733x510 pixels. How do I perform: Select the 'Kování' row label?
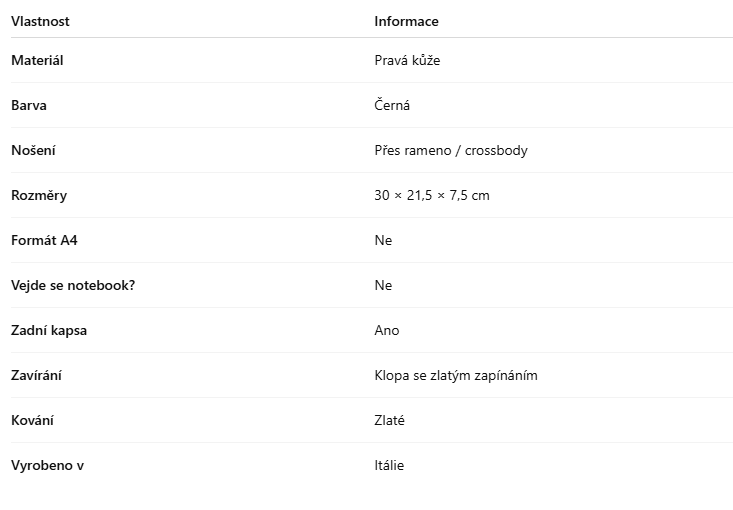coord(33,420)
